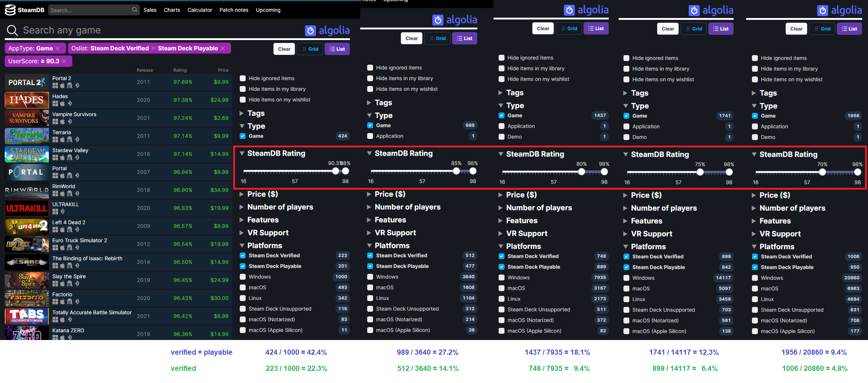Viewport: 868px width, 383px height.
Task: Click the Steam Deck icon in the ULTRAKILL row
Action: tap(62, 211)
